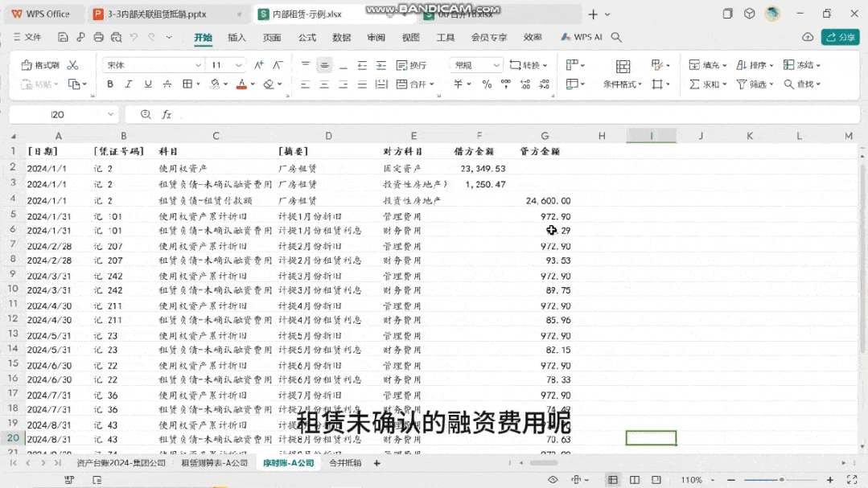Click the insert function fx icon
868x488 pixels.
pyautogui.click(x=167, y=114)
